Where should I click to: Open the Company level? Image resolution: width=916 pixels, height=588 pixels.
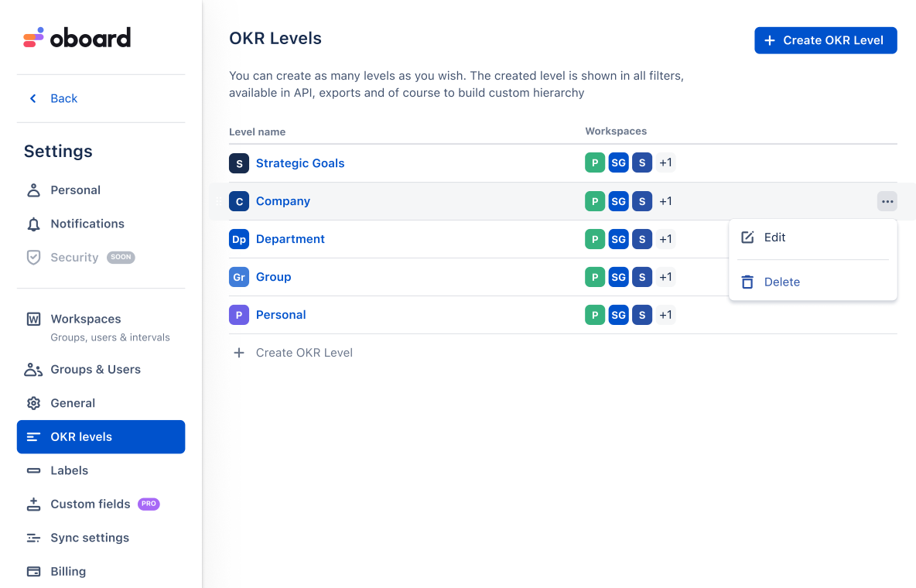(282, 201)
